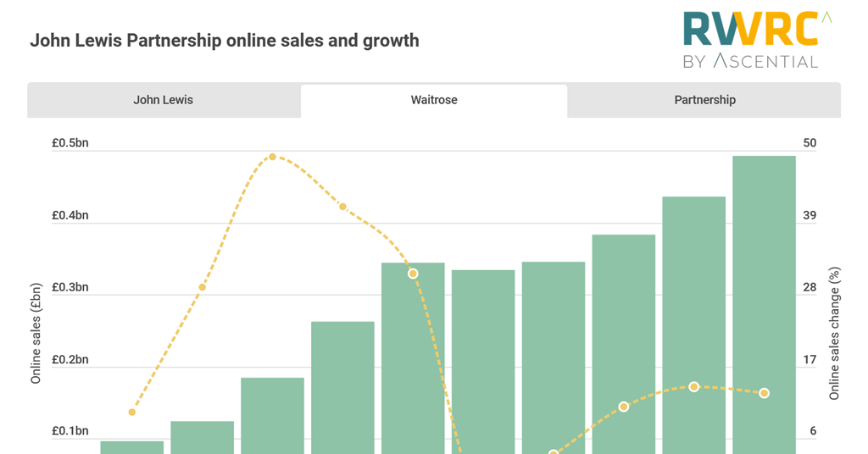Click the tallest green bar
The height and width of the screenshot is (454, 868).
pos(764,305)
